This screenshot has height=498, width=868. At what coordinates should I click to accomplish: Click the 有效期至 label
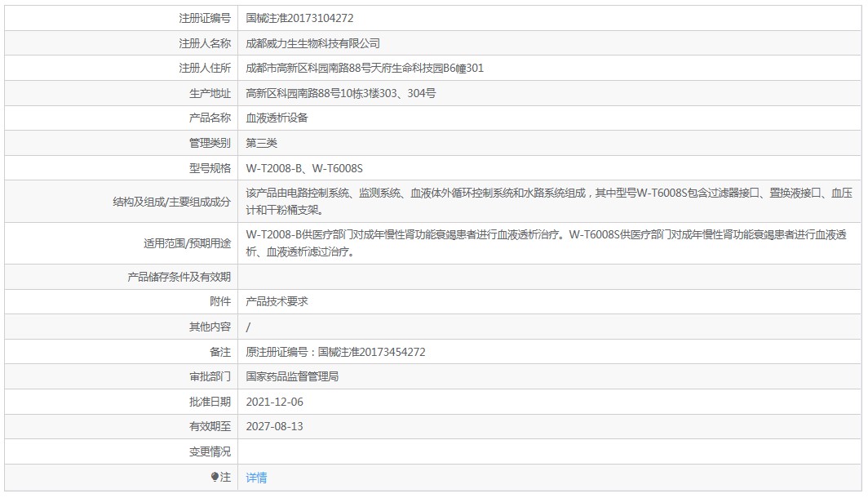click(x=210, y=426)
